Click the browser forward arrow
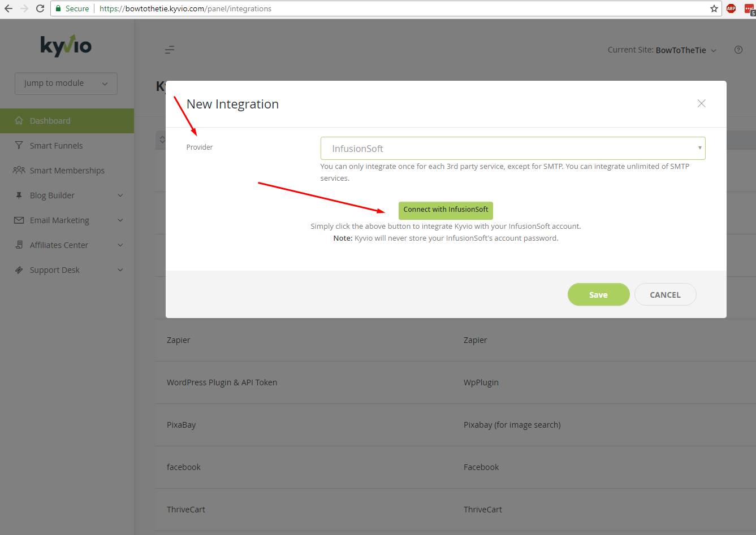The height and width of the screenshot is (535, 756). 24,8
